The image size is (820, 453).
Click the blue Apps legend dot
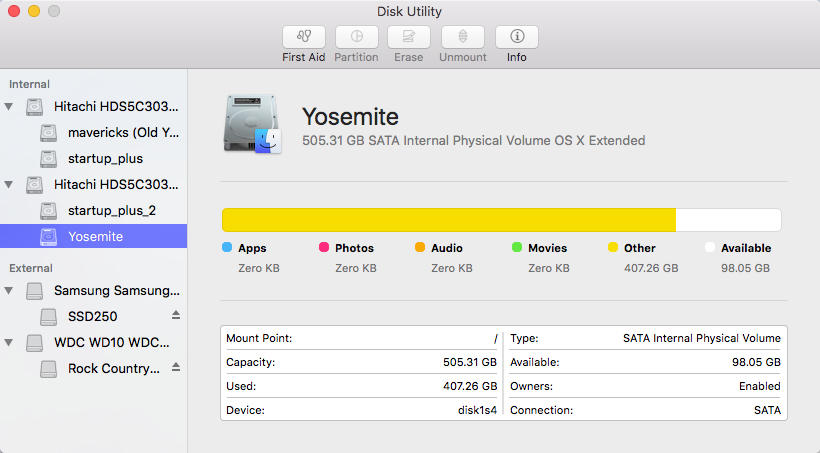227,247
